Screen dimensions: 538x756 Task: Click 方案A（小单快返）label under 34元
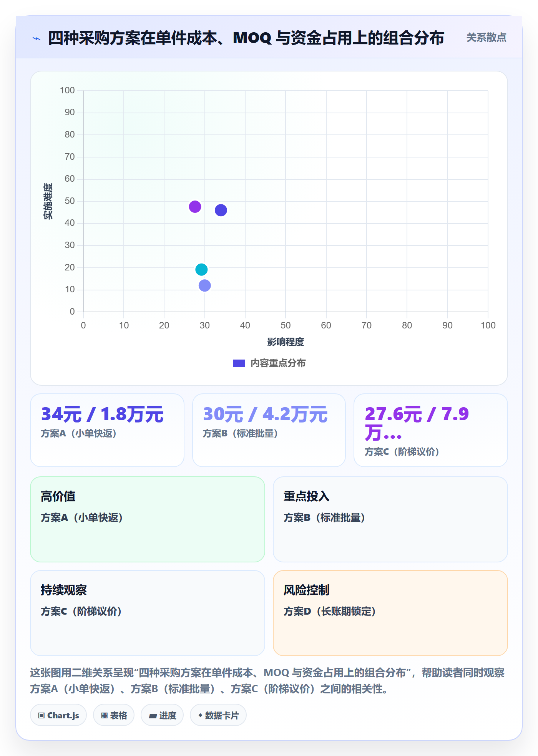(79, 433)
